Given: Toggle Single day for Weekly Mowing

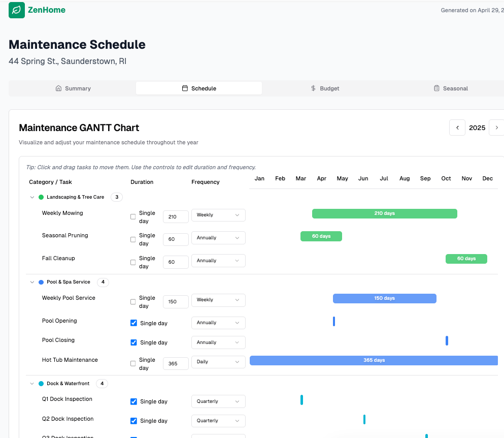Looking at the screenshot, I should 133,217.
